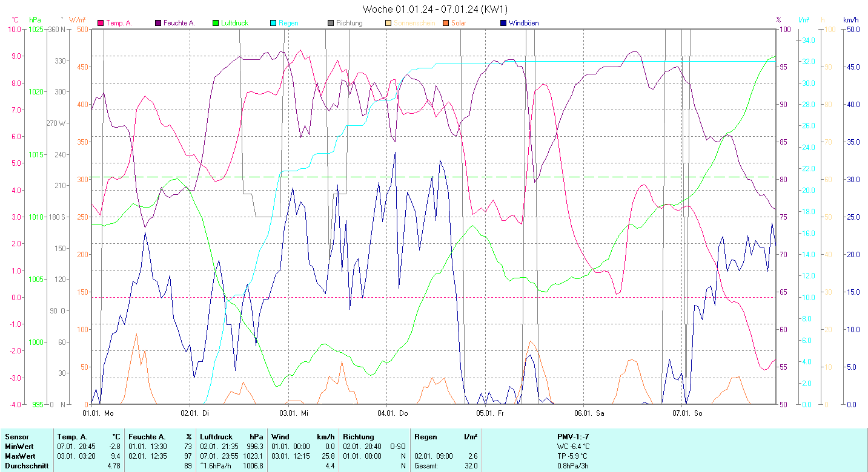This screenshot has height=472, width=868.
Task: Select the 'Windböen' legend label
Action: (x=523, y=23)
